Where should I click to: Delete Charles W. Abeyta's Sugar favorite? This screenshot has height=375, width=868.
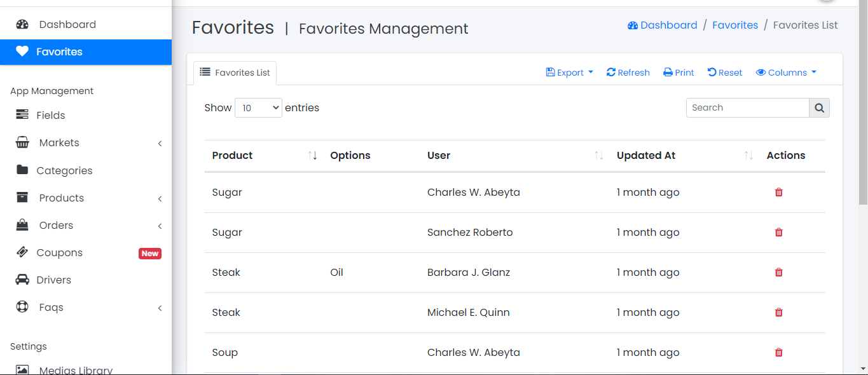pos(778,192)
